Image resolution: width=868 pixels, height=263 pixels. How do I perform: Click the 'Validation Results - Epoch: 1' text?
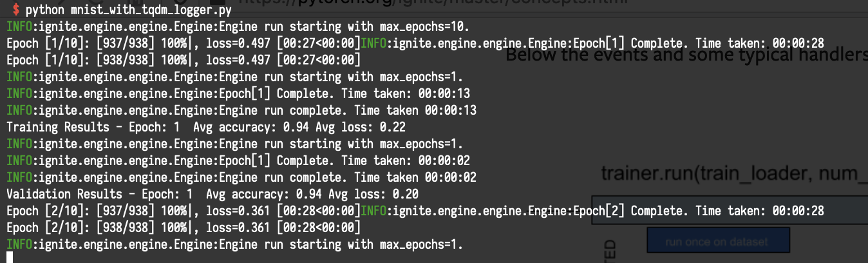(93, 194)
